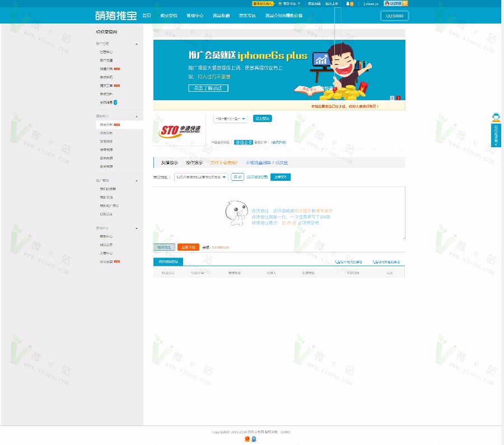Select the blue tab above the orders table

click(168, 261)
